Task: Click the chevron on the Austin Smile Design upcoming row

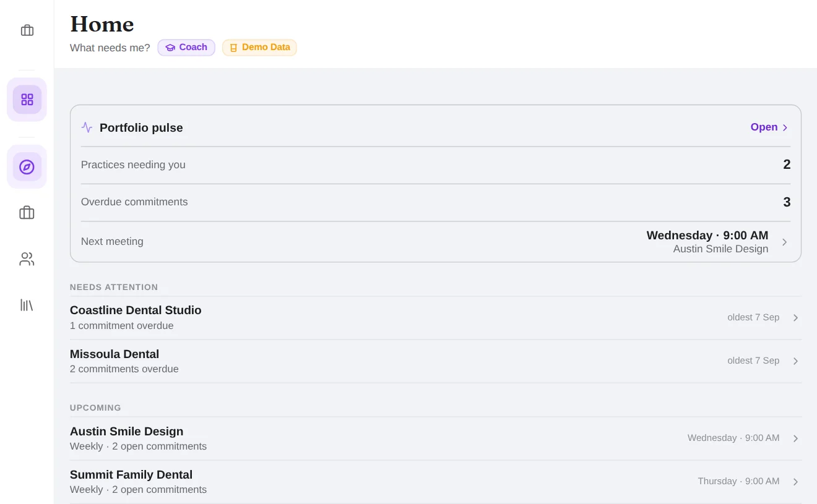Action: 796,438
